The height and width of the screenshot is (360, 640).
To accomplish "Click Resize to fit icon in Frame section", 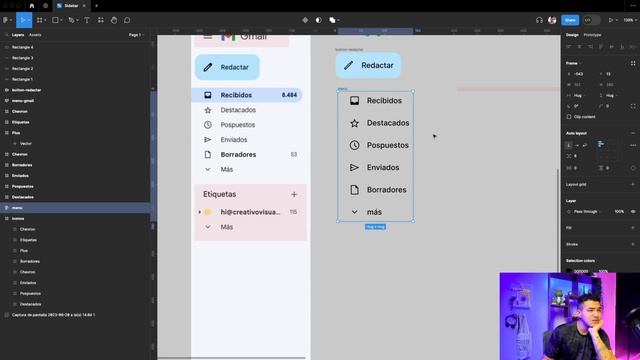I will (x=633, y=63).
